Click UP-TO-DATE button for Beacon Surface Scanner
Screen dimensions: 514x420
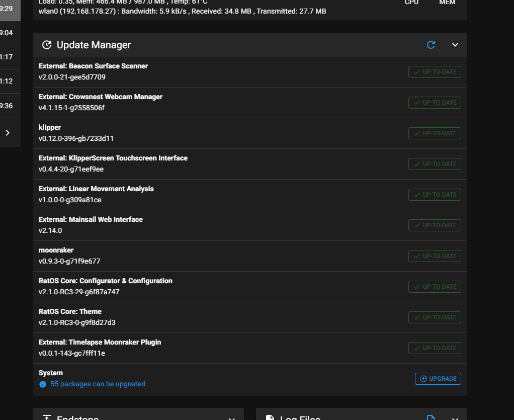click(x=435, y=72)
